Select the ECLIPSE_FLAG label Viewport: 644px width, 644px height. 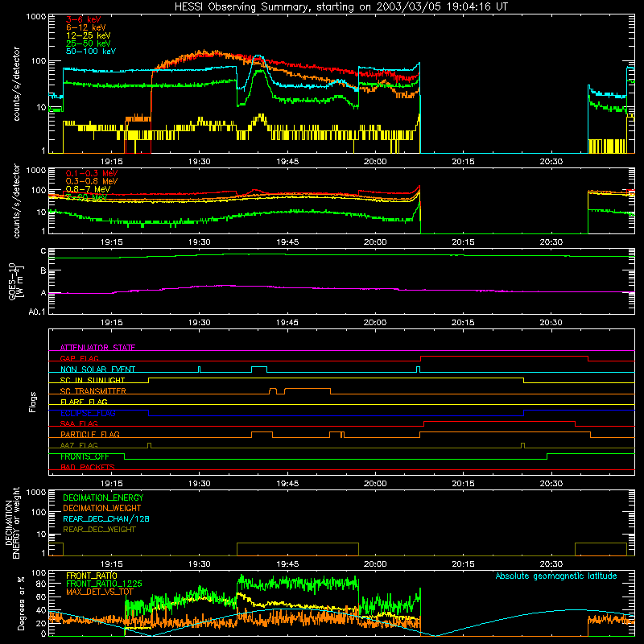[88, 413]
